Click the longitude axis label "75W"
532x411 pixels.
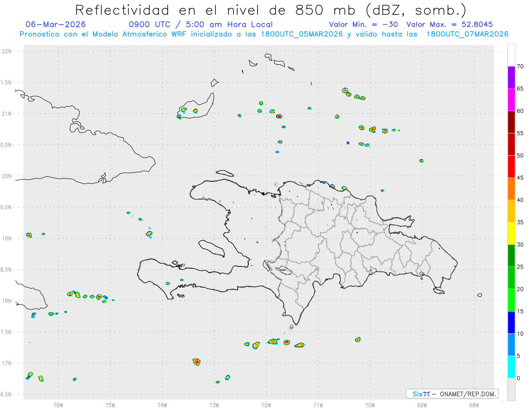[110, 405]
